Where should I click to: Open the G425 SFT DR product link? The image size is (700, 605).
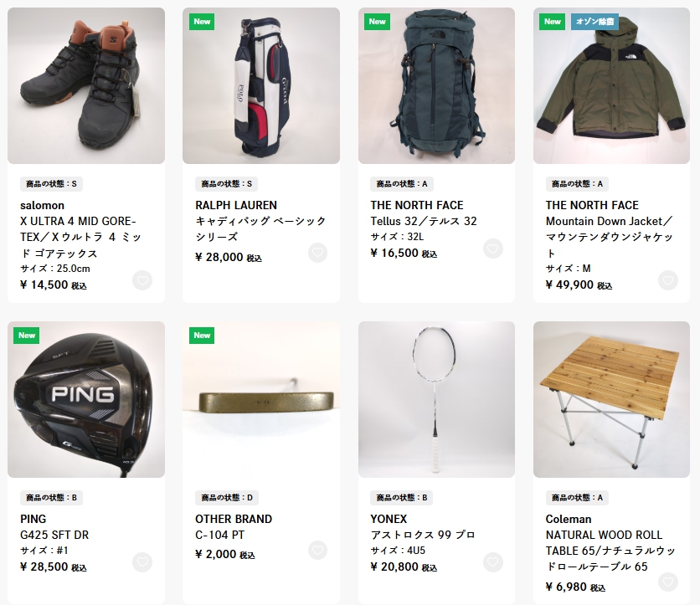54,535
